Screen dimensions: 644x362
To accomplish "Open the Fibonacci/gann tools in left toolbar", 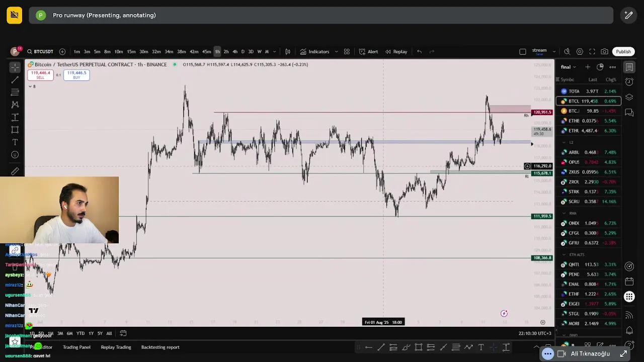I will (15, 93).
